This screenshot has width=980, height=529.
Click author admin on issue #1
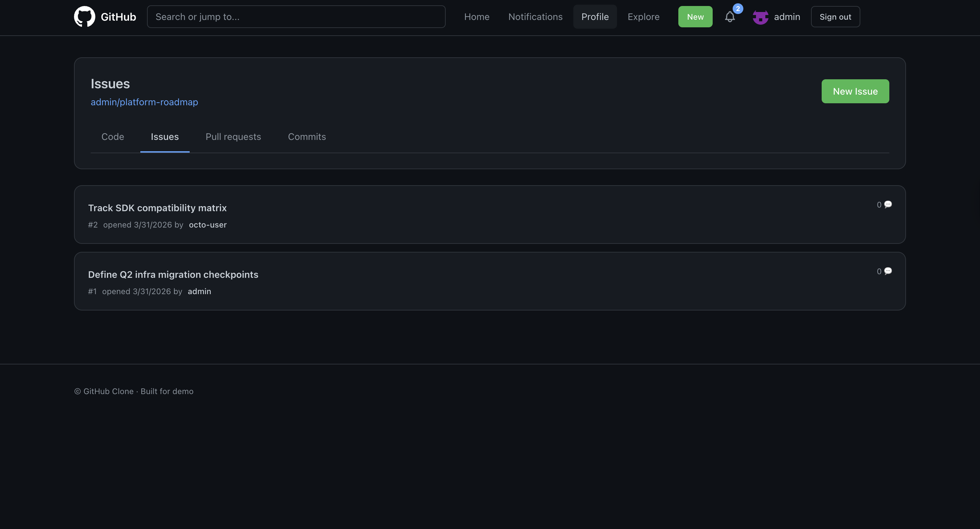[199, 291]
